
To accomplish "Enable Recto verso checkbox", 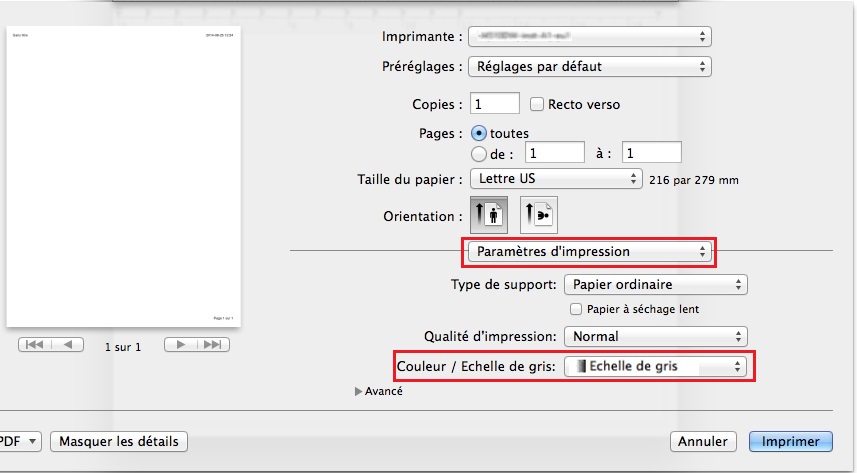I will pos(537,104).
